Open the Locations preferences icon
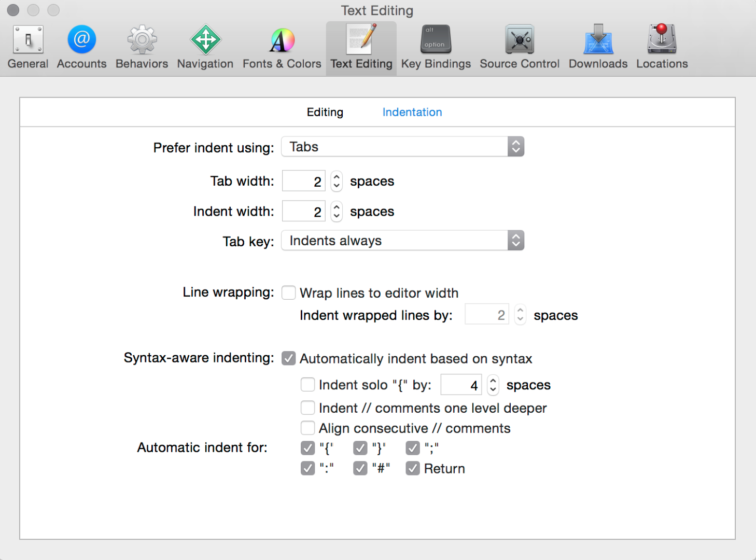This screenshot has height=560, width=756. pyautogui.click(x=662, y=39)
